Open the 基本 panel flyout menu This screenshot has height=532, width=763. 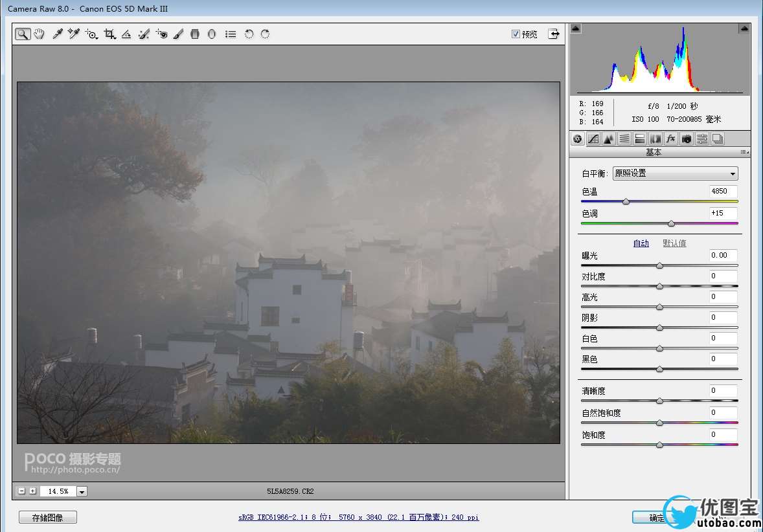click(744, 152)
